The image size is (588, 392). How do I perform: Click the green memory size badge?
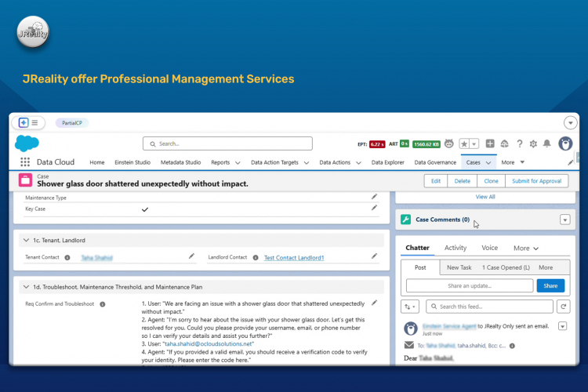tap(426, 144)
